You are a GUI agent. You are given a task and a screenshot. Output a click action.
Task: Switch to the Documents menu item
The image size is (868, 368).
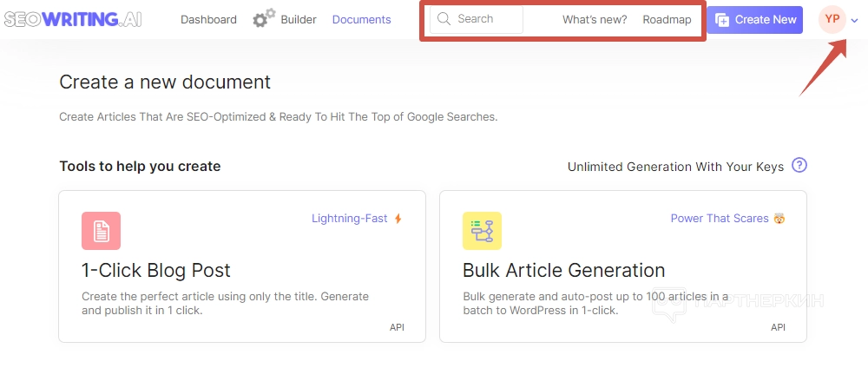[x=361, y=19]
